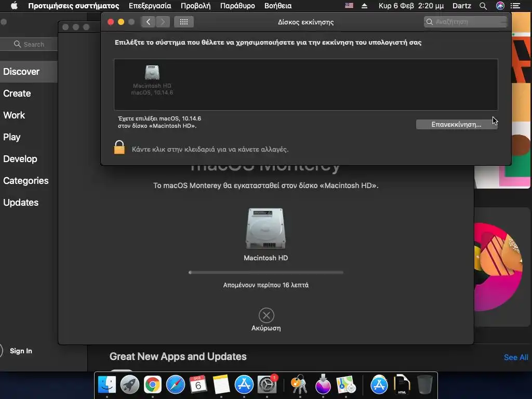Open the Παράθυρο menu
Viewport: 532px width, 399px height.
[237, 6]
